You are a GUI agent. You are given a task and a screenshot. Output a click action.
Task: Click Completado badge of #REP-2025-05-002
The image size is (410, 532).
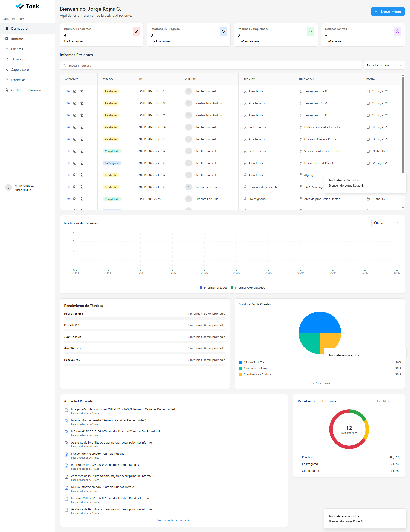tap(112, 151)
